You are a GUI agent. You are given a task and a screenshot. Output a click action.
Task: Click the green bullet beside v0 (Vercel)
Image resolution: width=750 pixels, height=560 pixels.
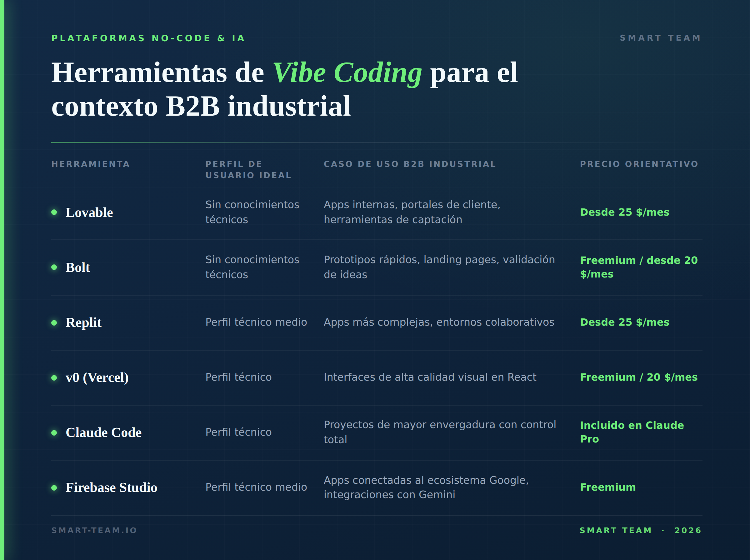[54, 377]
